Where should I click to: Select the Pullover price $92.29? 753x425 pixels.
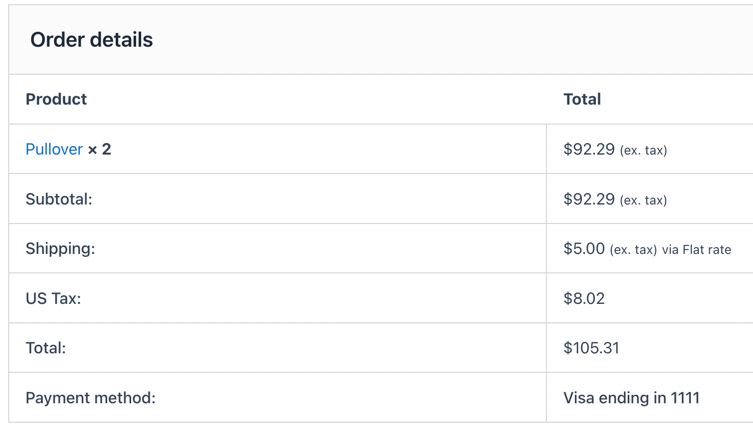tap(589, 149)
